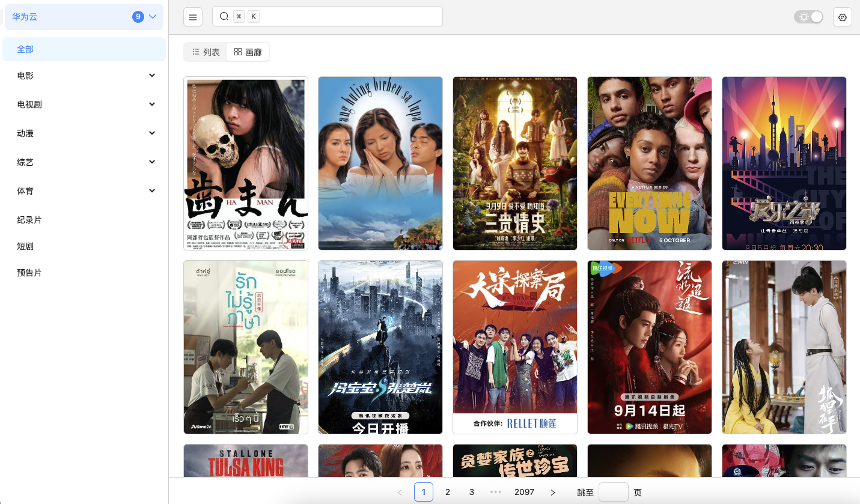
Task: Open the Tulsa King poster
Action: (246, 461)
